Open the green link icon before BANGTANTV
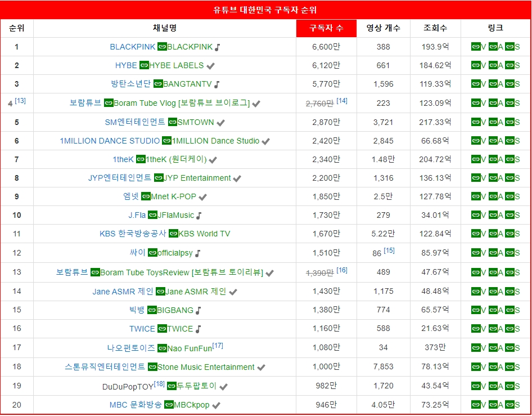The image size is (532, 416). coord(158,84)
